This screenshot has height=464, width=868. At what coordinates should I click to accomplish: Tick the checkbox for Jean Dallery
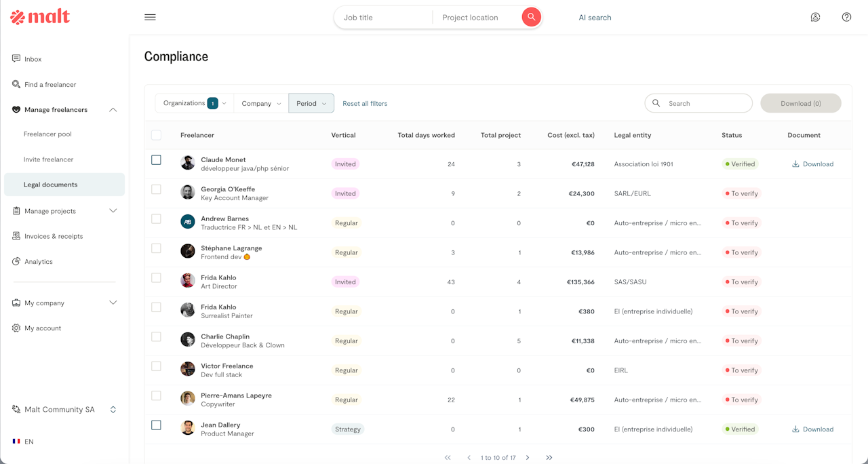coord(156,425)
